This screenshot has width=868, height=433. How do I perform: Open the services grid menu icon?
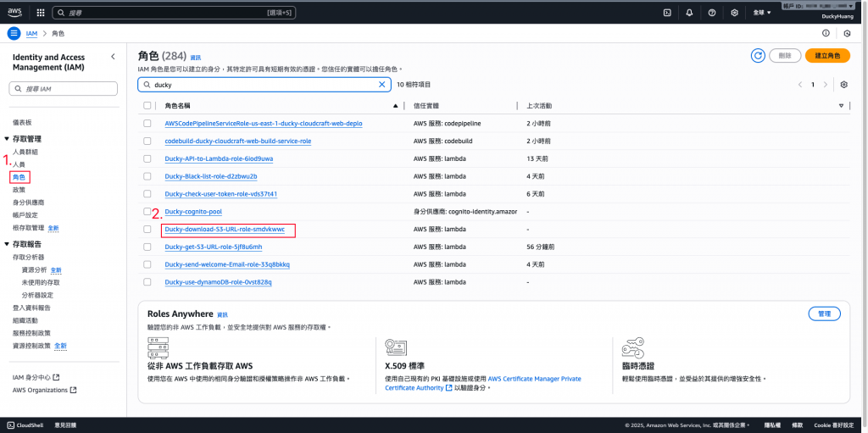point(41,12)
